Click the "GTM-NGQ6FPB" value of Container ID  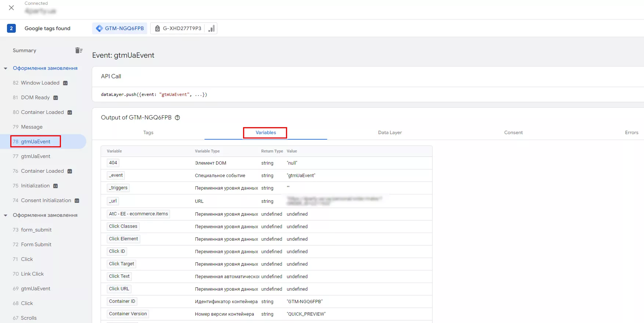pyautogui.click(x=305, y=302)
